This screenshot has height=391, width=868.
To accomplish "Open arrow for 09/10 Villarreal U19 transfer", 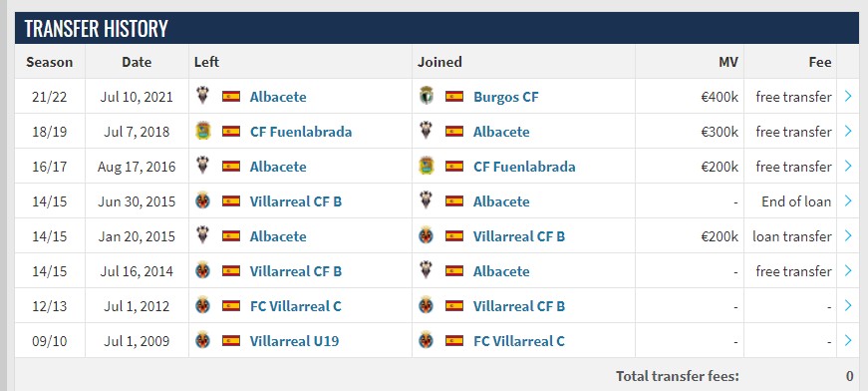I will click(847, 340).
